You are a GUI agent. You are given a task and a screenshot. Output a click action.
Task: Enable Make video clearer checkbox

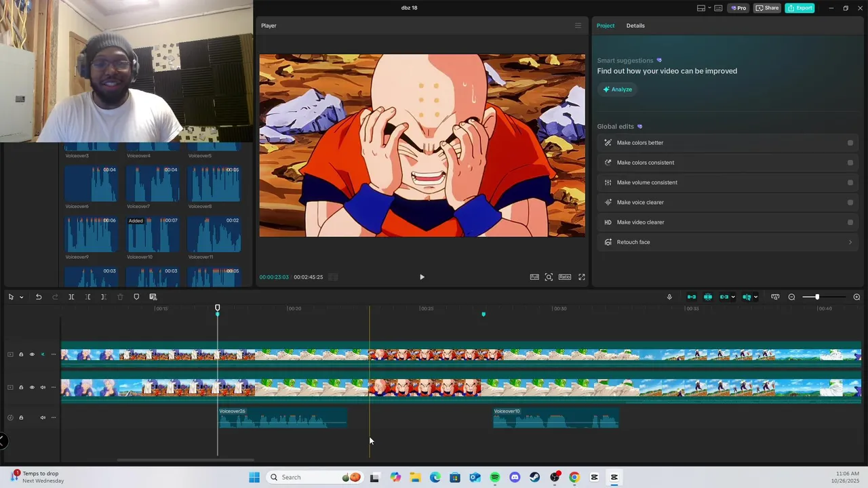click(x=850, y=222)
